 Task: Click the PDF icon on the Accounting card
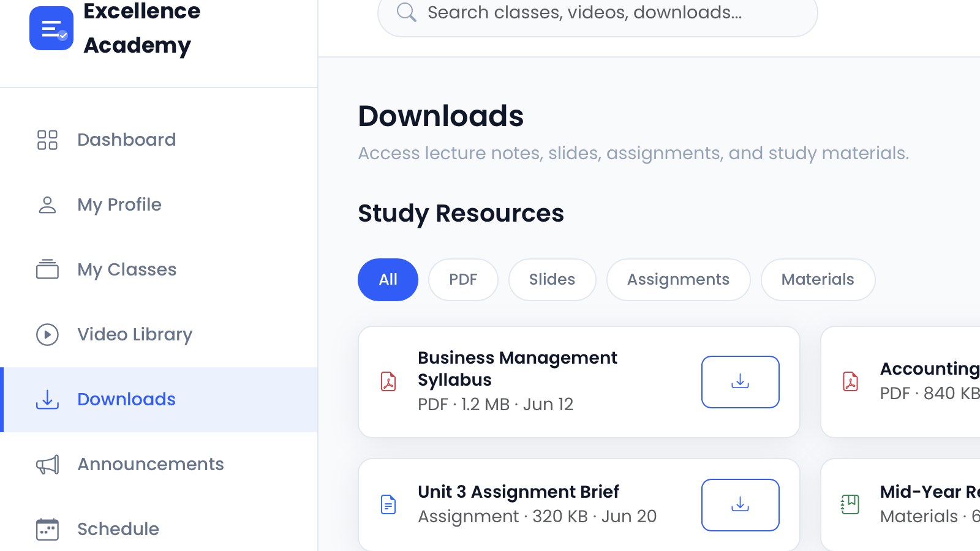[x=850, y=381]
